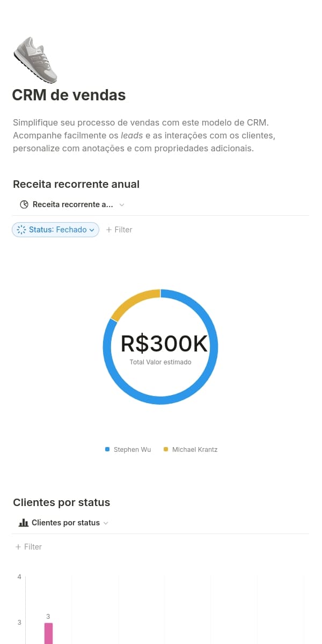Add a filter next to Status: Fechado

click(x=119, y=230)
